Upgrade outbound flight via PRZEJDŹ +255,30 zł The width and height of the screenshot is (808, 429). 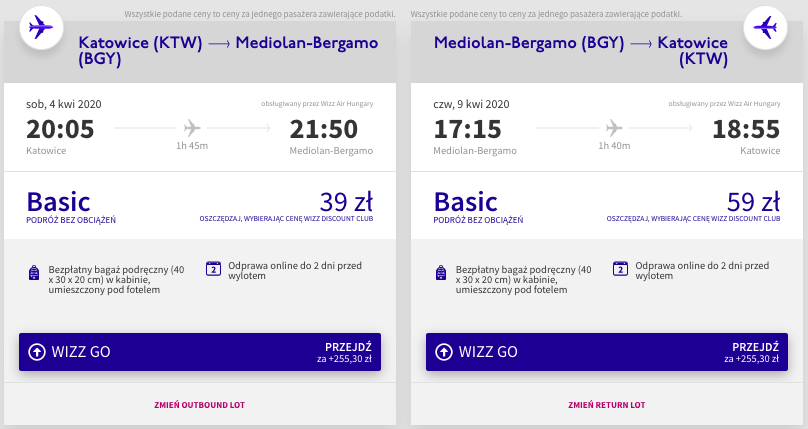342,352
